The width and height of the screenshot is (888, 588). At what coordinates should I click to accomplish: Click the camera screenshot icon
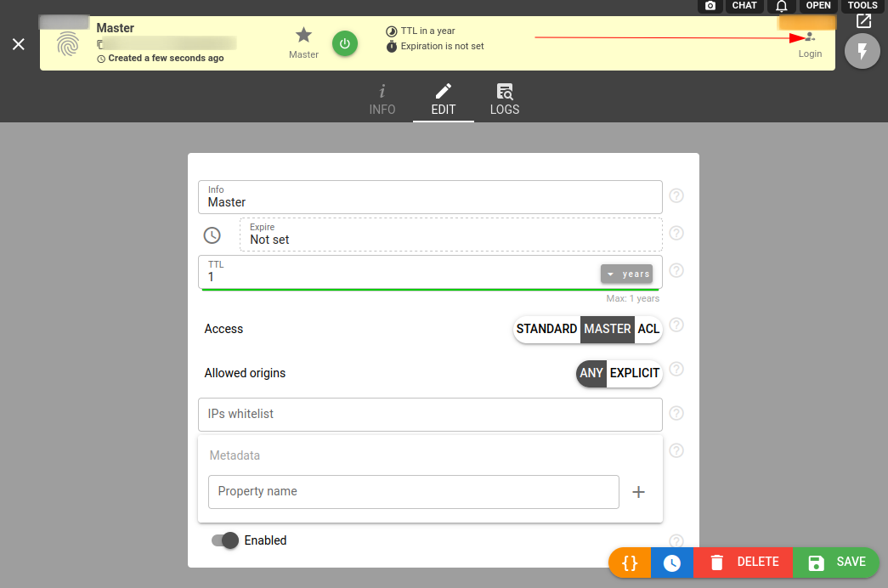click(710, 6)
